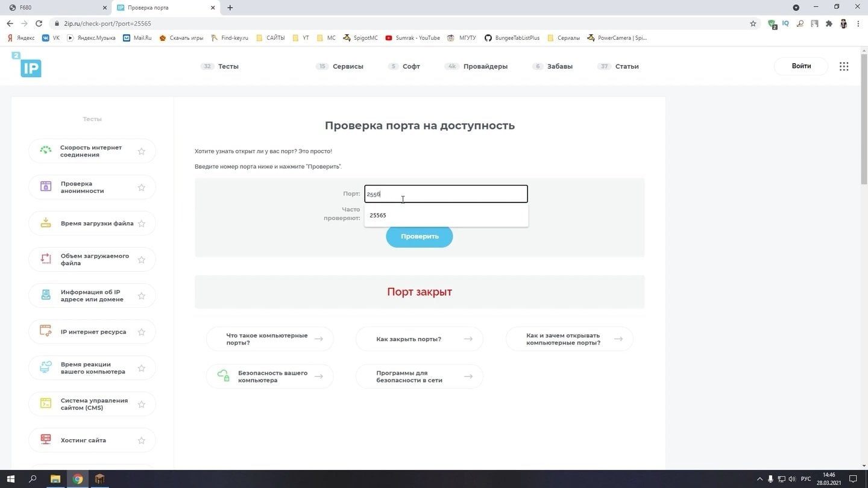Toggle favorite star for Хостинг сайта
The image size is (868, 488).
tap(142, 440)
